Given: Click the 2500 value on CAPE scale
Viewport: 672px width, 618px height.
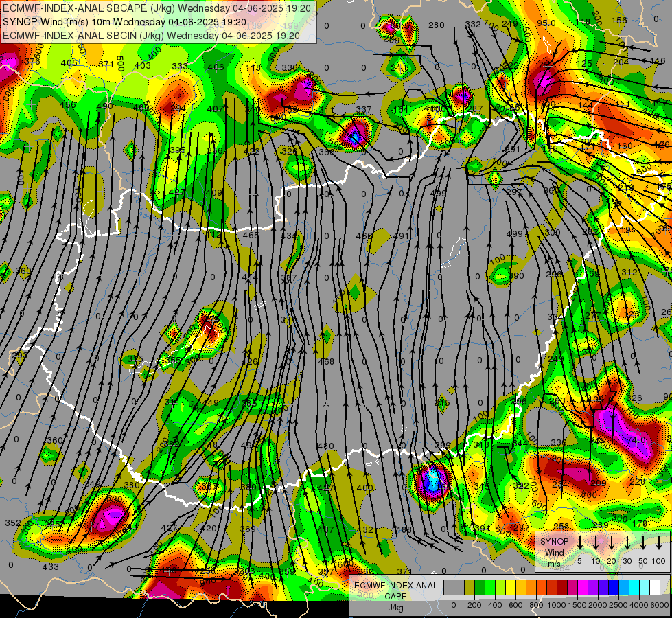Looking at the screenshot, I should point(618,605).
